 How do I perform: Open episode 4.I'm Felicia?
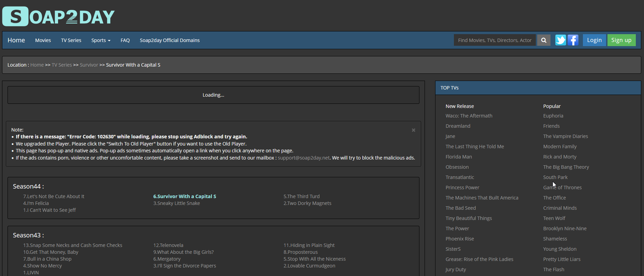click(x=36, y=203)
